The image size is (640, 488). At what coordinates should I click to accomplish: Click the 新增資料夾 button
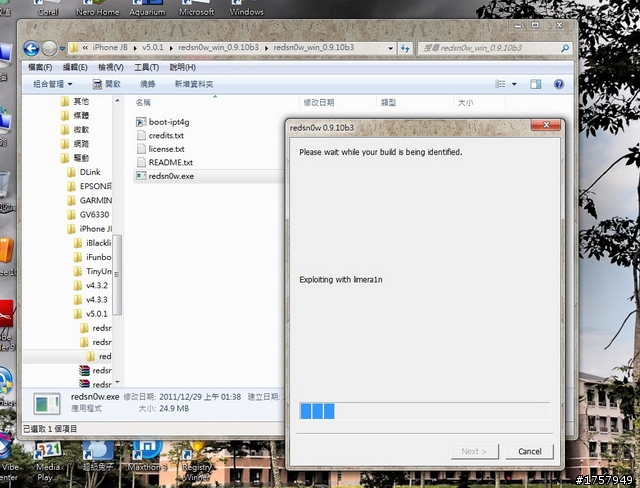point(194,84)
